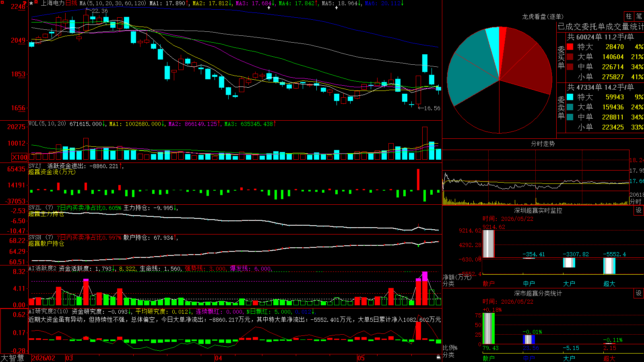The width and height of the screenshot is (644, 362).
Task: Click the -3307.82 大户 bar in realtime monitor
Action: [x=569, y=263]
